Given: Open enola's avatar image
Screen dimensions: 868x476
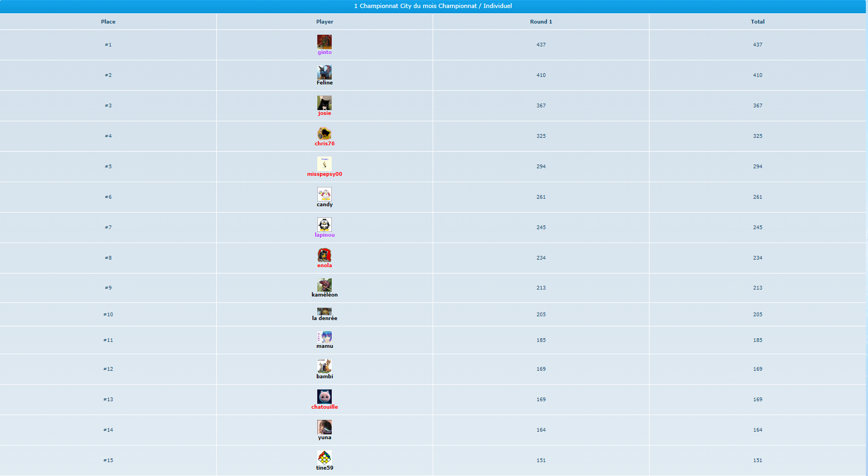Looking at the screenshot, I should [x=324, y=255].
